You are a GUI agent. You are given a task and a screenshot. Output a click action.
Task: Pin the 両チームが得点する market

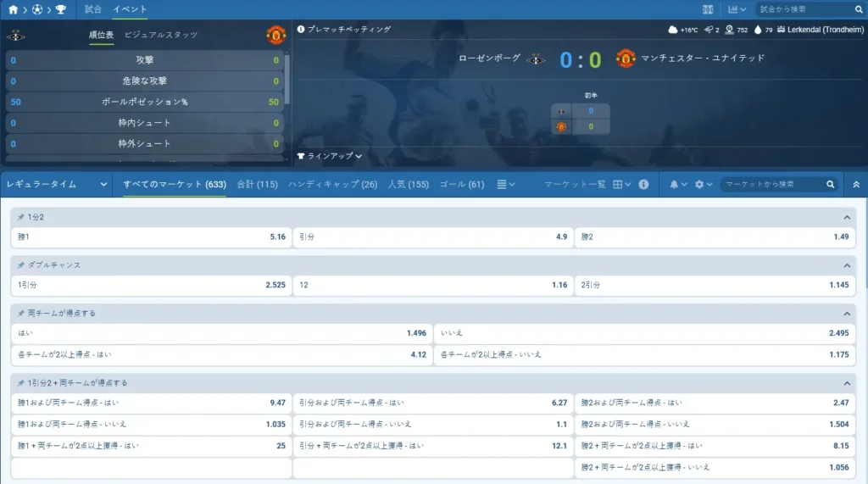click(x=20, y=314)
